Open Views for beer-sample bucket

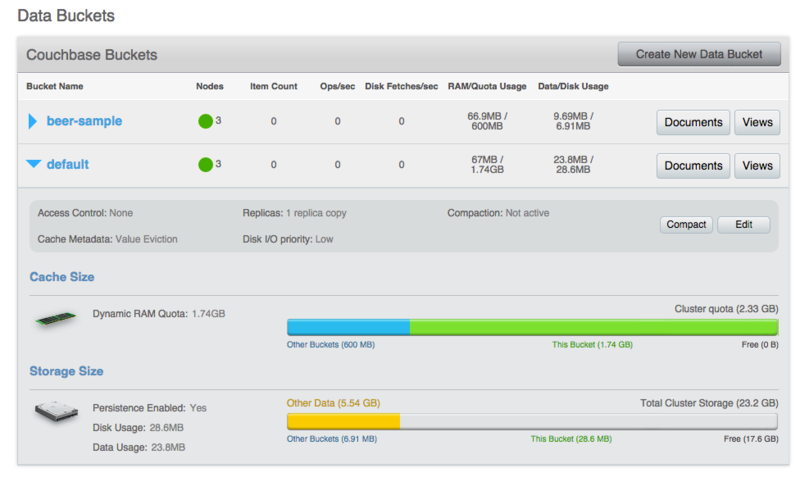coord(757,122)
